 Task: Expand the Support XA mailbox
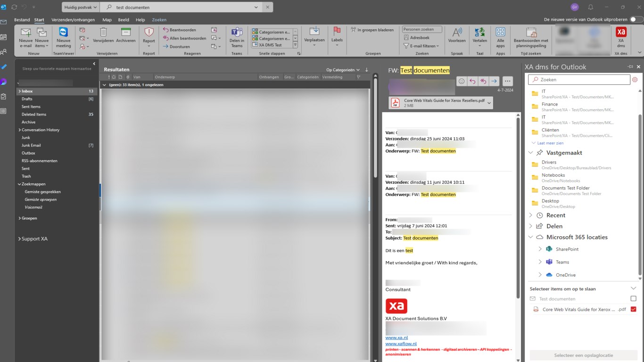(x=19, y=239)
